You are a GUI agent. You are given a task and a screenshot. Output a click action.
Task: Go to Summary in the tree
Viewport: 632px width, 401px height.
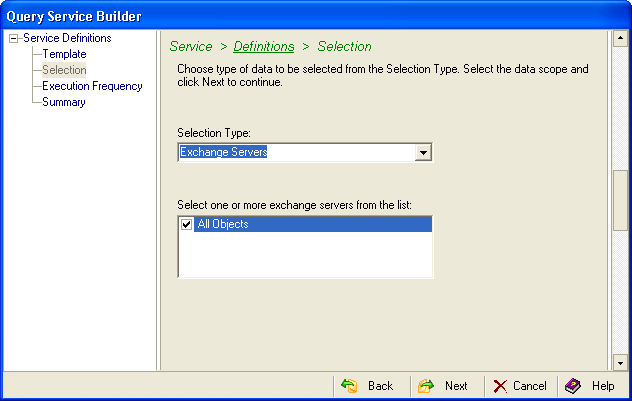tap(64, 102)
